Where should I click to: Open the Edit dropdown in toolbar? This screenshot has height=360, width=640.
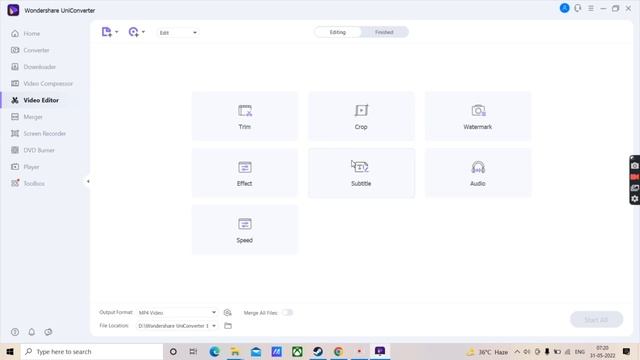[x=178, y=33]
